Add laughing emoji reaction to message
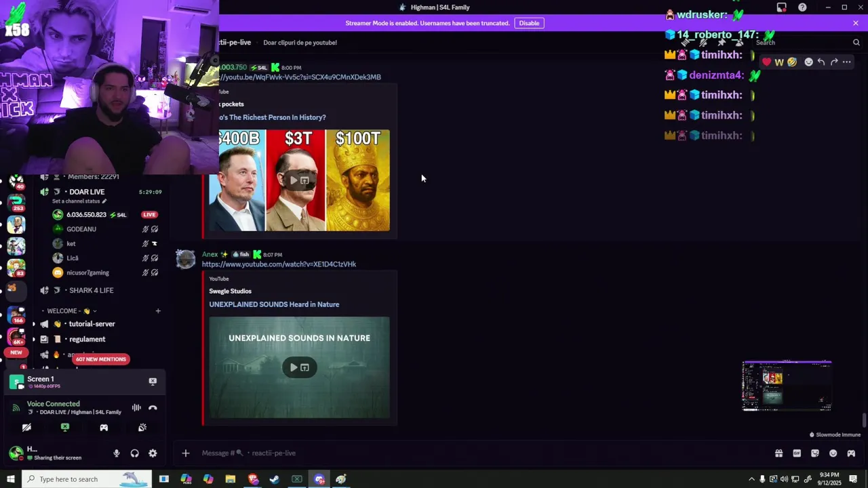The image size is (868, 488). coord(791,62)
